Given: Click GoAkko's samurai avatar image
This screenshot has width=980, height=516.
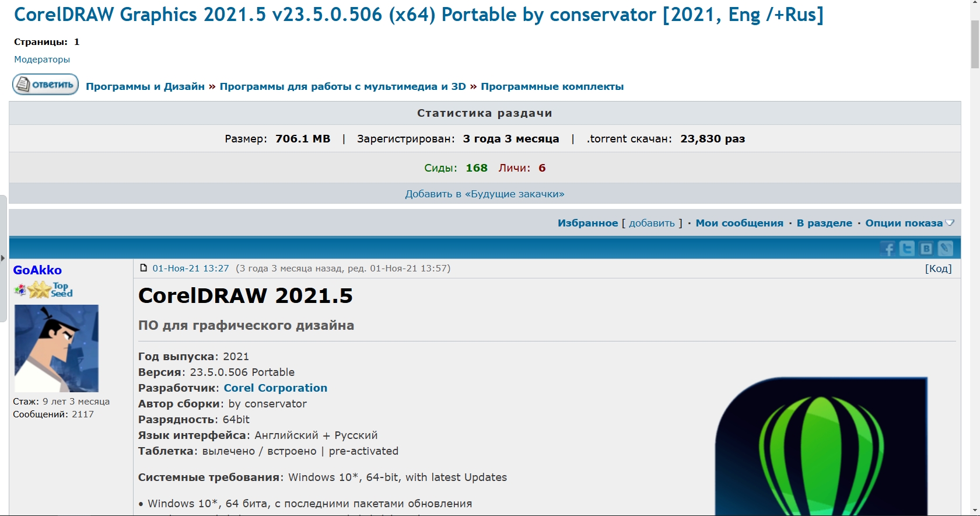Looking at the screenshot, I should (x=57, y=348).
